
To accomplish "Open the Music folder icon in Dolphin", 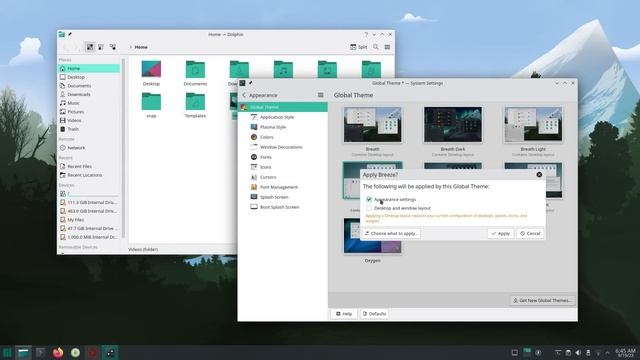I will point(283,69).
